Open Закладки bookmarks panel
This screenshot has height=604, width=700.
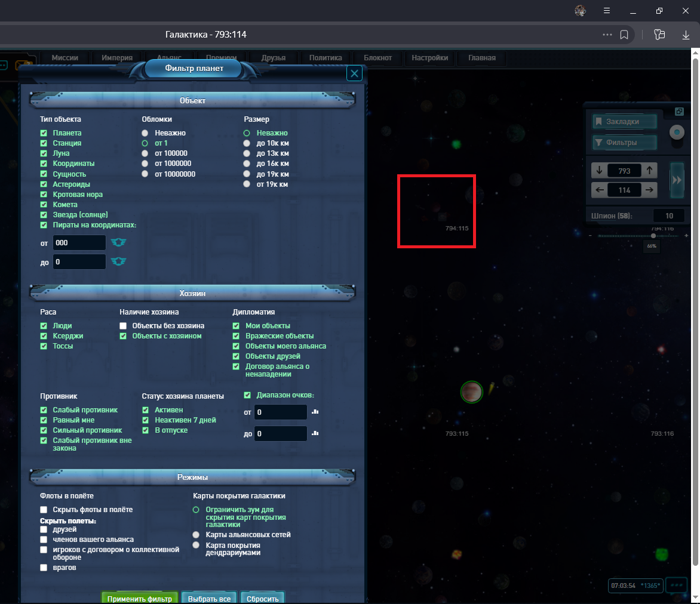624,122
